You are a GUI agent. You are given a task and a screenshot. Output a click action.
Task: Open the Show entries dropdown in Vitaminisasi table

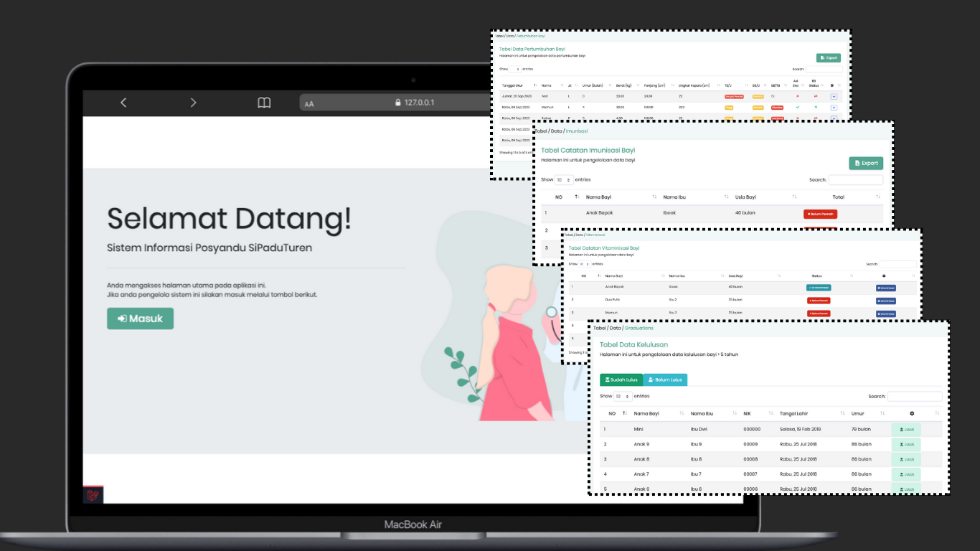[x=585, y=264]
